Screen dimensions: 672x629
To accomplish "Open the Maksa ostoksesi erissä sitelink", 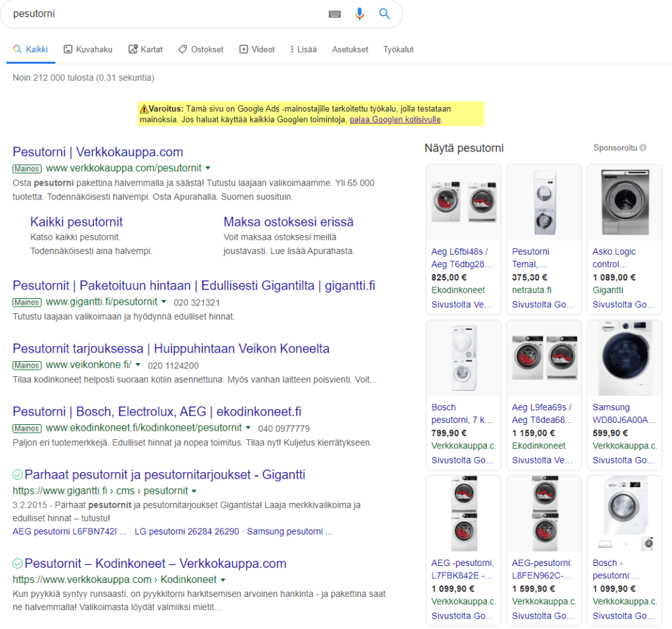I will pyautogui.click(x=289, y=222).
